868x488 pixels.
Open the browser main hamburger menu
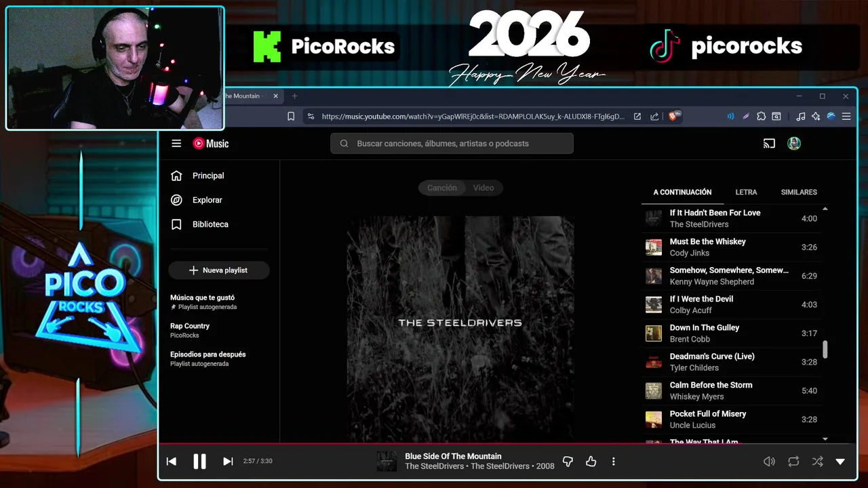846,117
